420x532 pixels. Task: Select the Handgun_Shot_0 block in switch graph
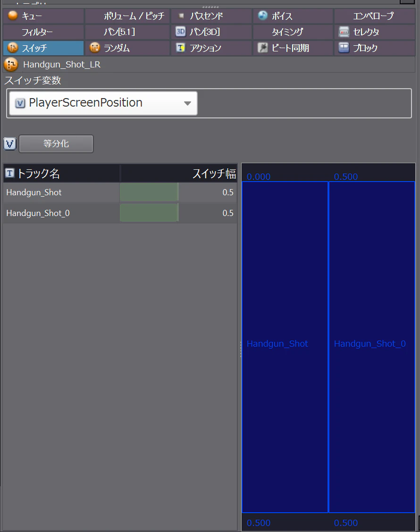372,347
